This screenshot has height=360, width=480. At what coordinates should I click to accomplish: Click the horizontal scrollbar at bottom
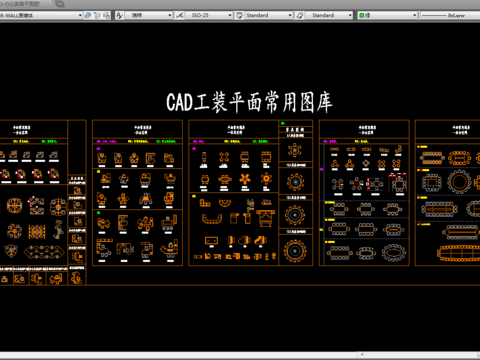pos(240,354)
